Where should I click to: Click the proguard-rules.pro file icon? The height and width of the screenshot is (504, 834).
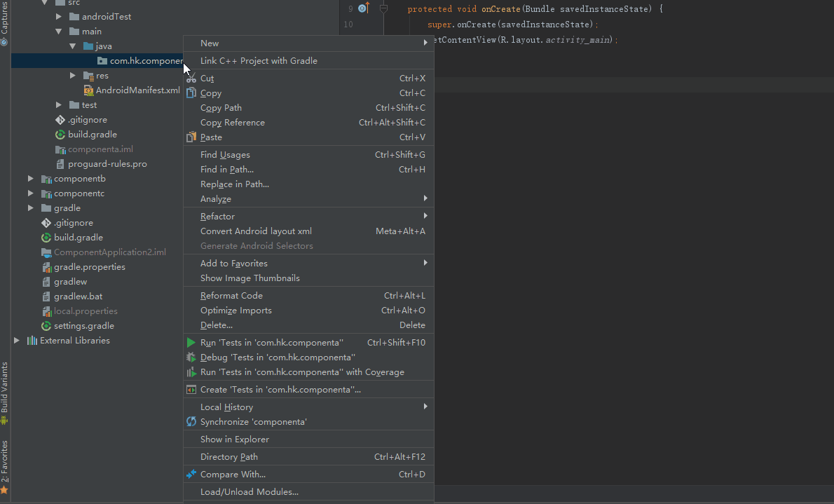pos(60,164)
